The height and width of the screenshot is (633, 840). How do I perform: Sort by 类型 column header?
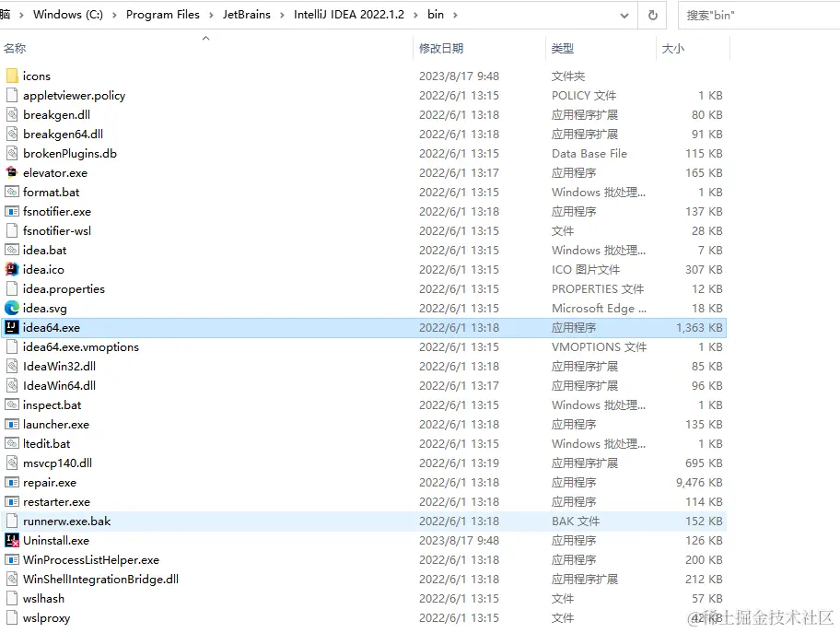point(563,48)
